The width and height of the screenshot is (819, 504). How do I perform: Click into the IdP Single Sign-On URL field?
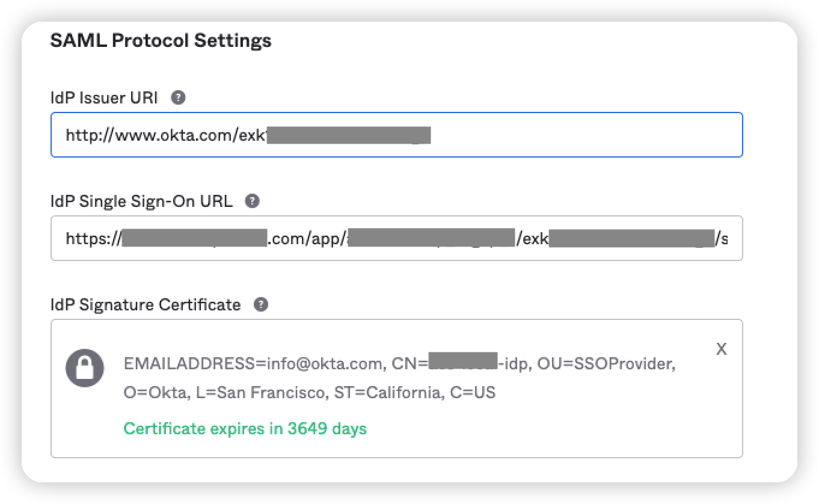click(397, 238)
